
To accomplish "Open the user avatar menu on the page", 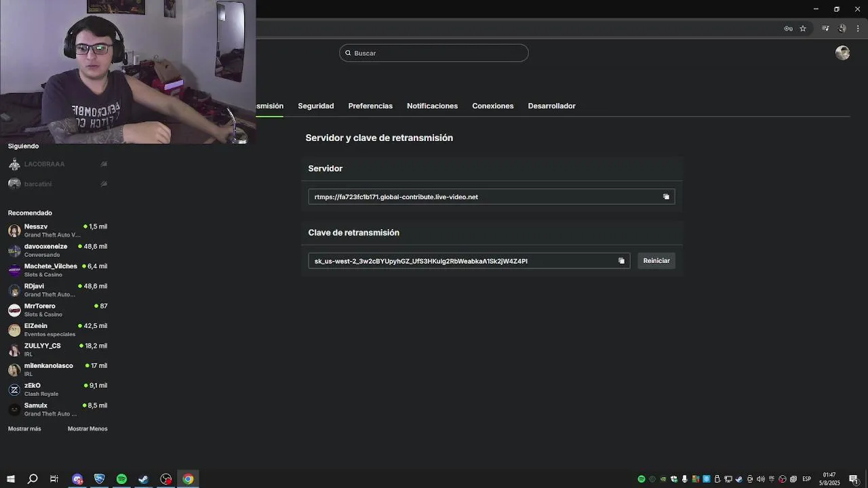I will point(843,53).
